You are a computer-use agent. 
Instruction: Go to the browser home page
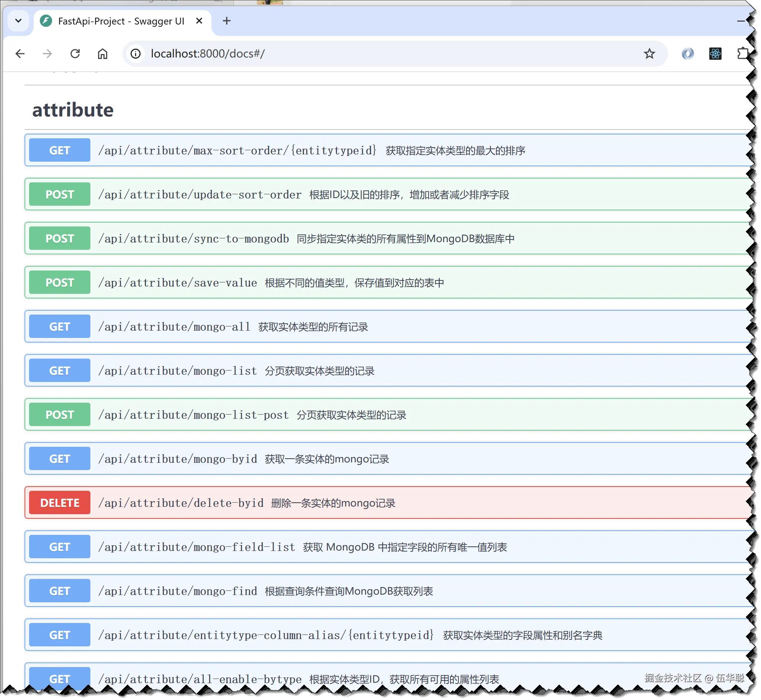click(x=102, y=54)
